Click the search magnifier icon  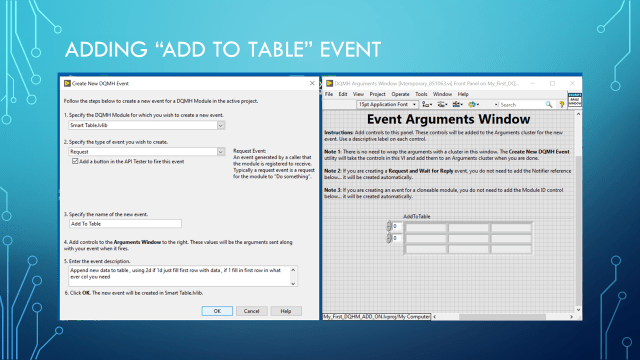[549, 104]
